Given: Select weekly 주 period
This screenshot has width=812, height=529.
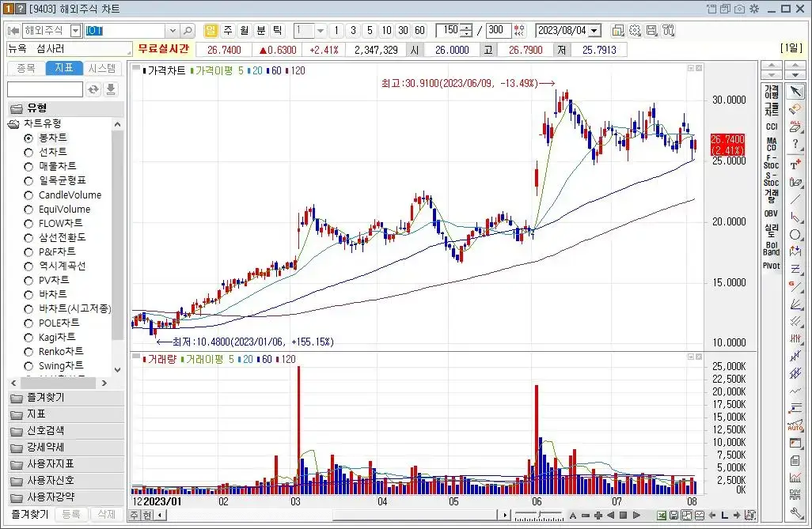Looking at the screenshot, I should coord(228,31).
